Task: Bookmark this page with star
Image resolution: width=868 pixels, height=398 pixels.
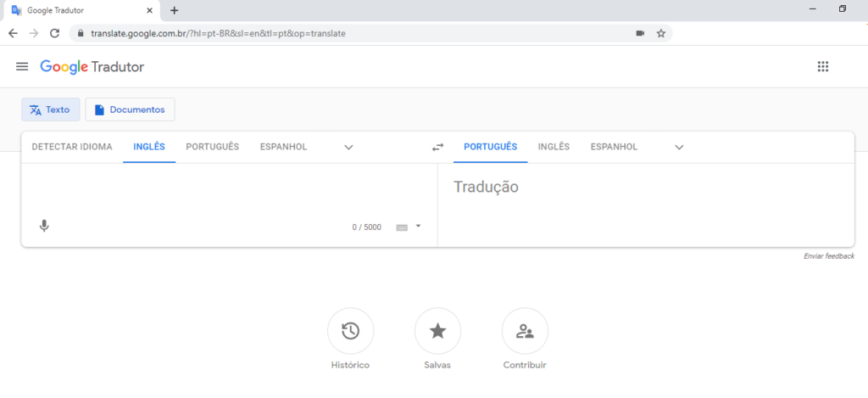Action: coord(660,33)
